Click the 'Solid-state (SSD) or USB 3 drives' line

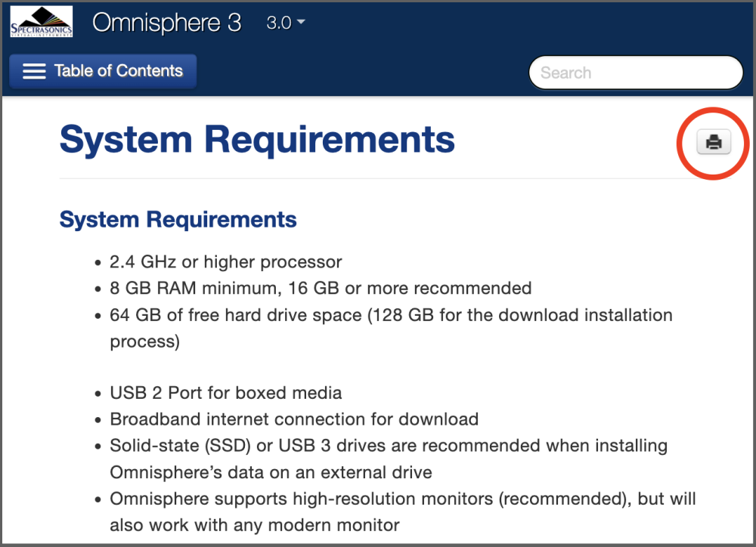[389, 459]
